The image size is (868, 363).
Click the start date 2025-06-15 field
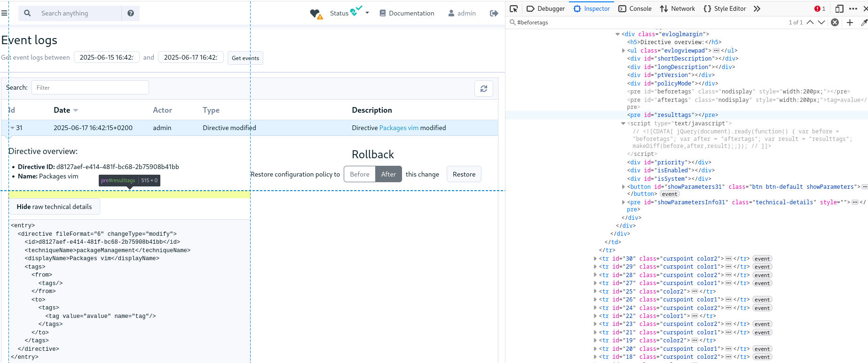(x=107, y=57)
